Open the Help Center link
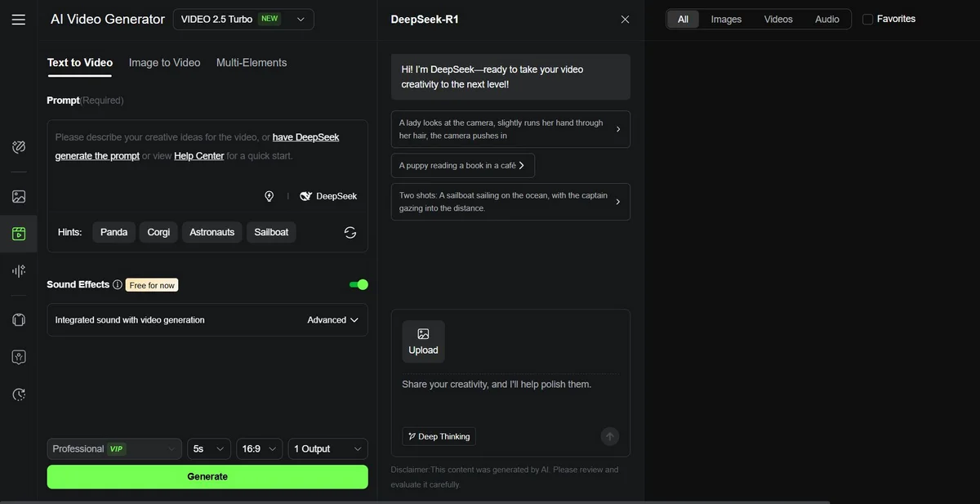Viewport: 980px width, 504px height. coord(198,156)
